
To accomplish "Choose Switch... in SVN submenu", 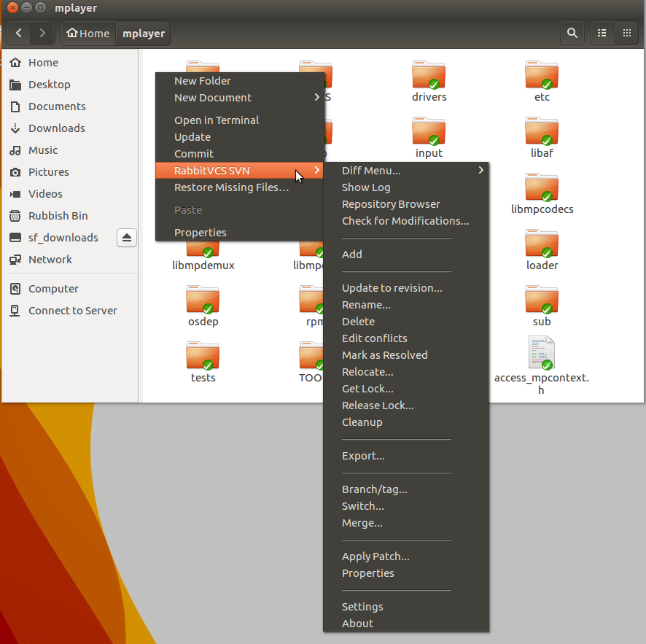I will (406, 506).
